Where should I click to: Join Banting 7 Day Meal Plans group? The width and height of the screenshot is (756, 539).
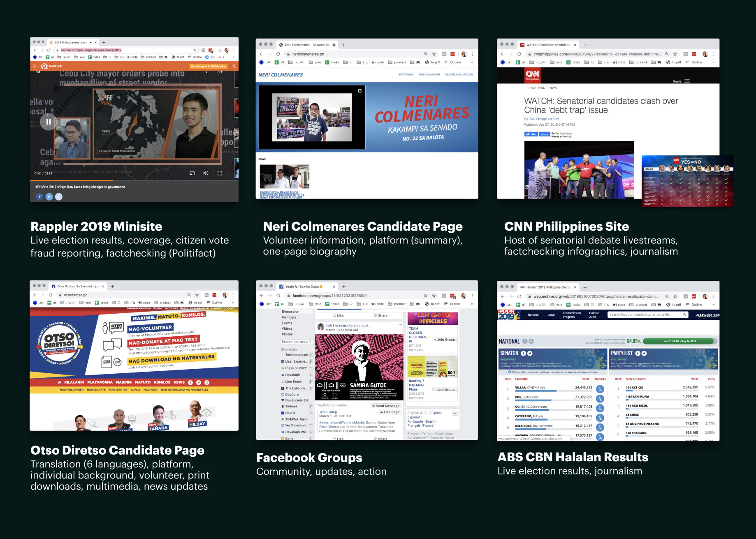pos(444,389)
